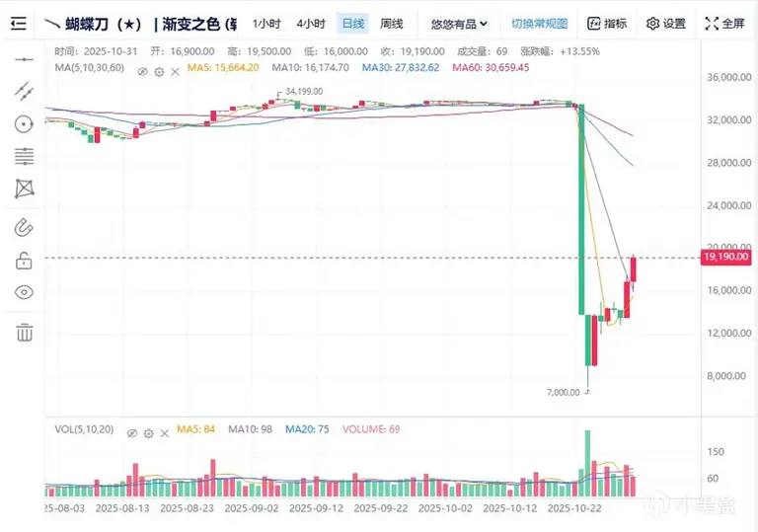This screenshot has width=758, height=532.
Task: Select the horizontal line drawing tool
Action: (24, 59)
